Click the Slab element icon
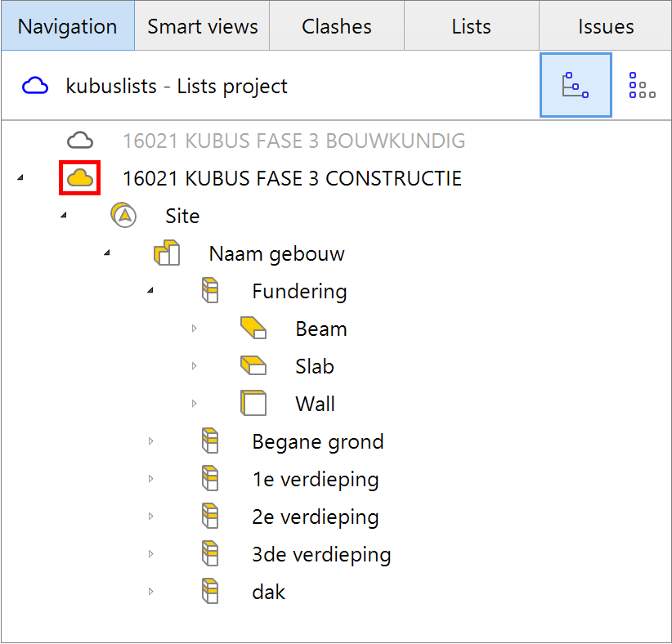Screen dimensions: 672x644 (x=253, y=365)
